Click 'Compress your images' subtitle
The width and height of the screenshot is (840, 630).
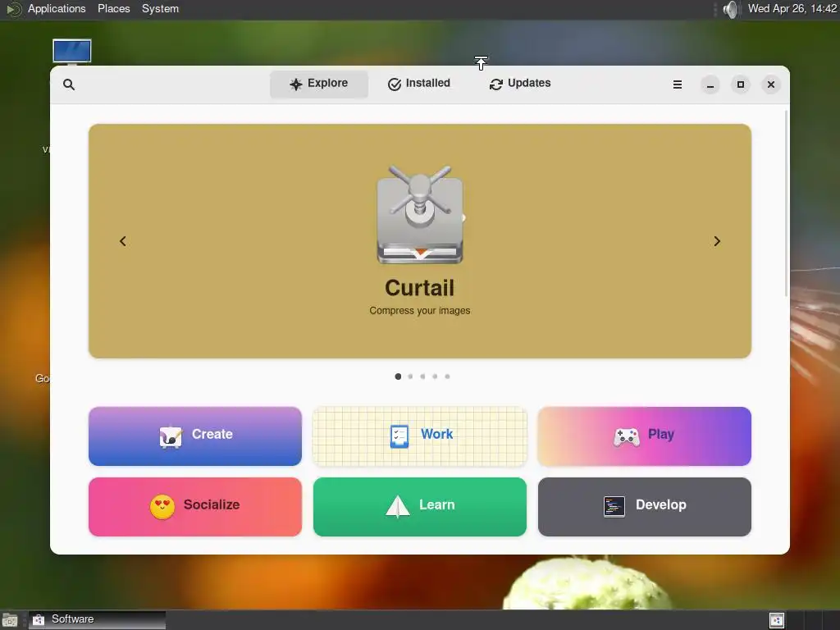[x=419, y=311]
